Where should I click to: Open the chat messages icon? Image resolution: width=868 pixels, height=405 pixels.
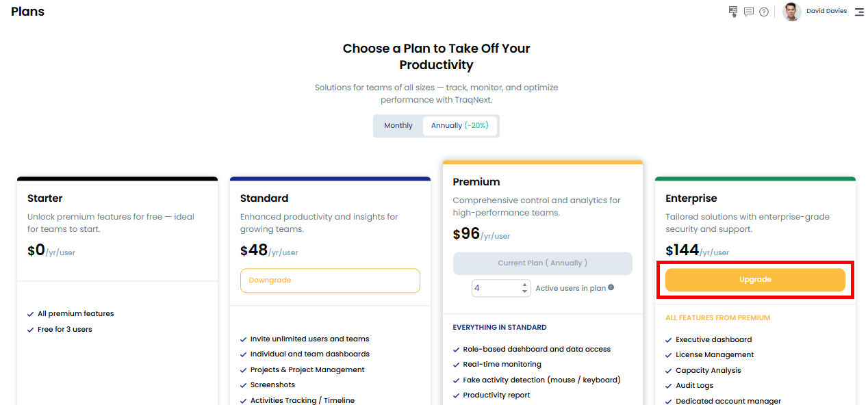[749, 12]
